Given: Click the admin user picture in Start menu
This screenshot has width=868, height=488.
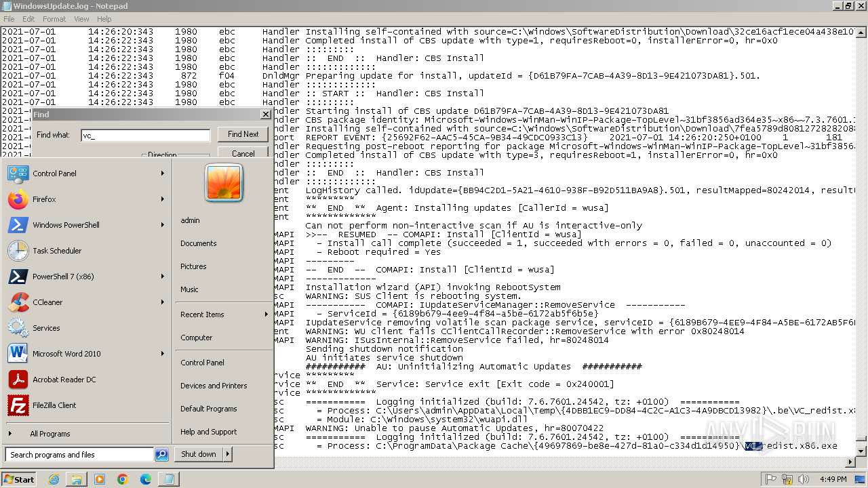Looking at the screenshot, I should click(x=224, y=183).
